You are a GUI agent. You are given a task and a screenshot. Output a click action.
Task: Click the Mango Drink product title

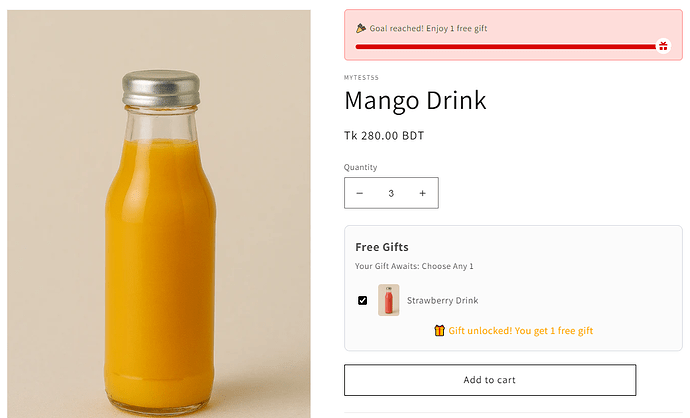tap(415, 101)
